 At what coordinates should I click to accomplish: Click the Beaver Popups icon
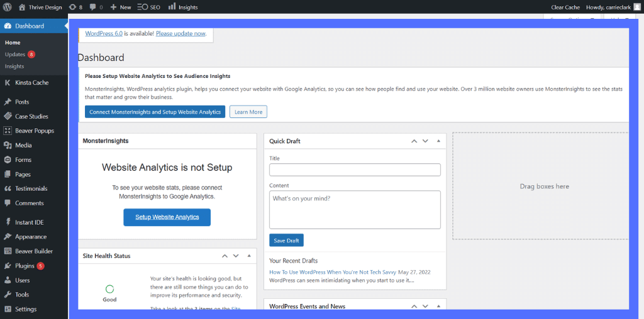click(x=8, y=131)
